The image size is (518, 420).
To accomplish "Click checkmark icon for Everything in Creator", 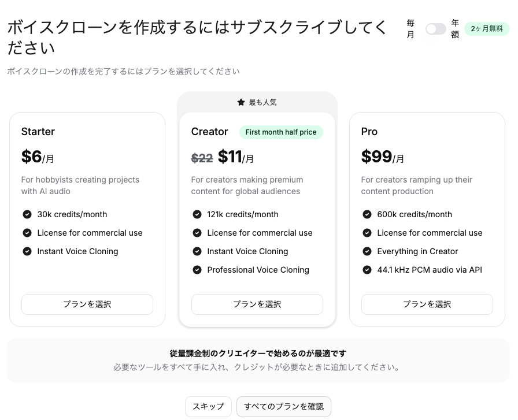I will (x=367, y=251).
